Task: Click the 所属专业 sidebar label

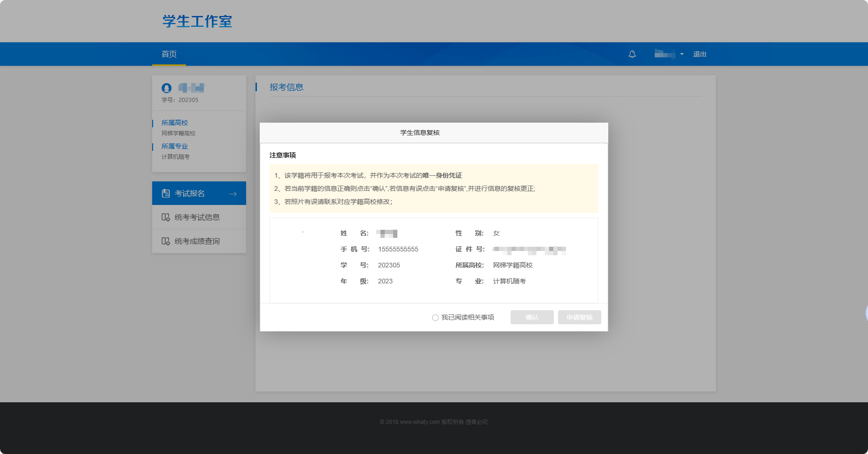Action: tap(175, 146)
